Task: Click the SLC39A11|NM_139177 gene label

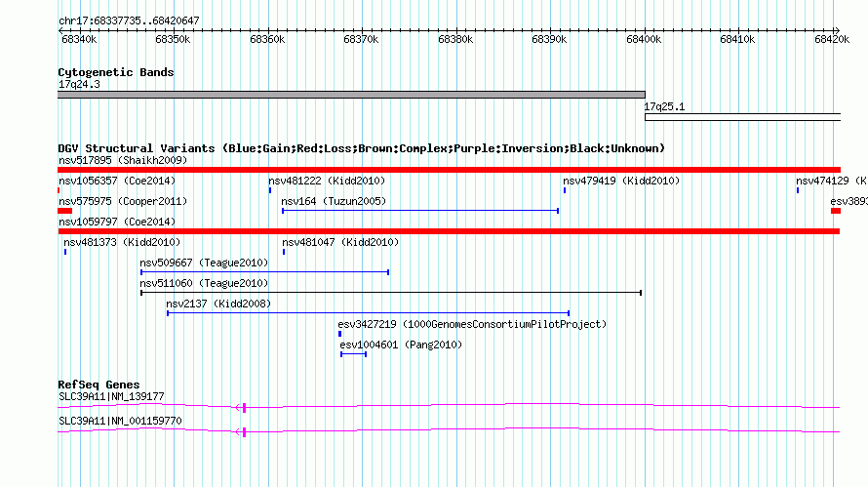Action: 111,396
